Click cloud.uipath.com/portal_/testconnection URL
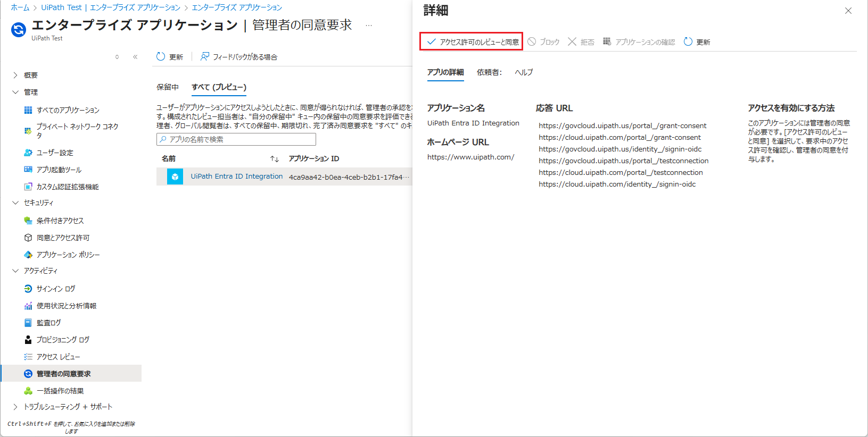868x437 pixels. click(x=621, y=173)
